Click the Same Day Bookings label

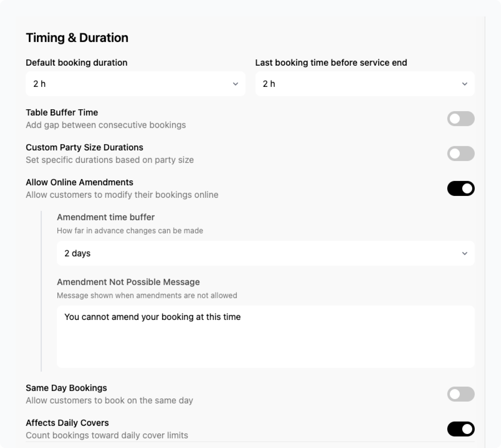tap(66, 388)
